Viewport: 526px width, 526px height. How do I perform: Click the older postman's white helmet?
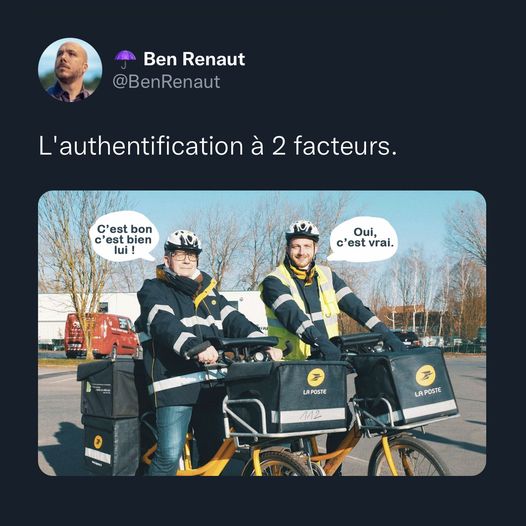(x=183, y=241)
